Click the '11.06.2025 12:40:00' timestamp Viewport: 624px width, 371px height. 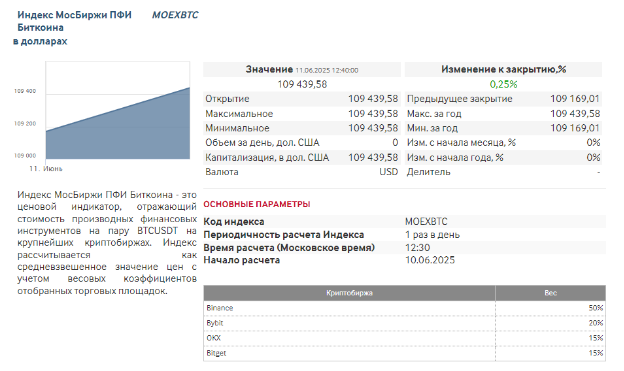tap(327, 70)
